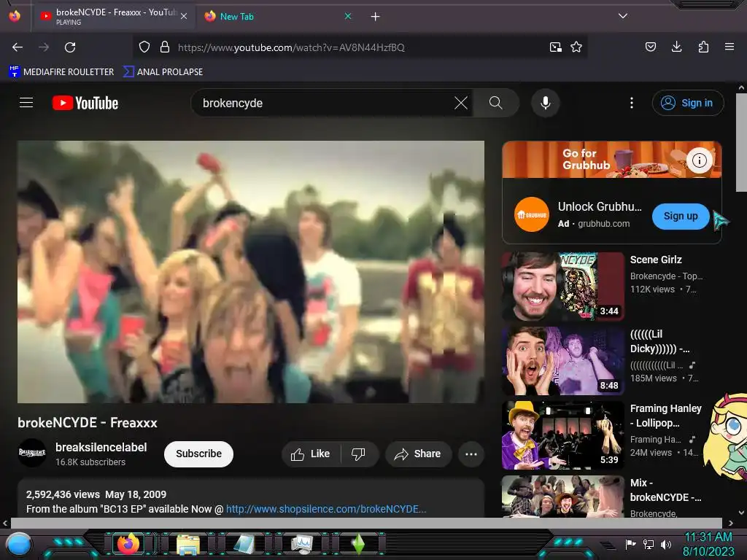Expand the list all tabs chevron
Screen dimensions: 747x560
tap(623, 16)
